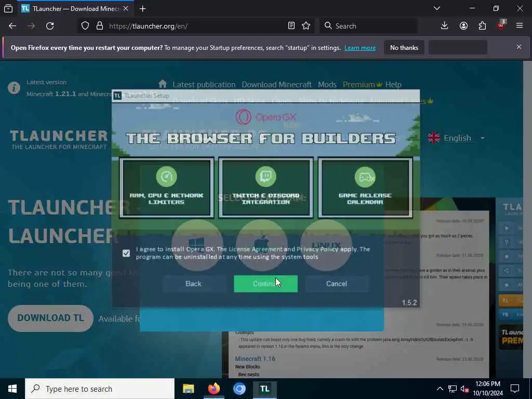Switch to TLauncher on the taskbar
Viewport: 532px width, 399px height.
(264, 389)
